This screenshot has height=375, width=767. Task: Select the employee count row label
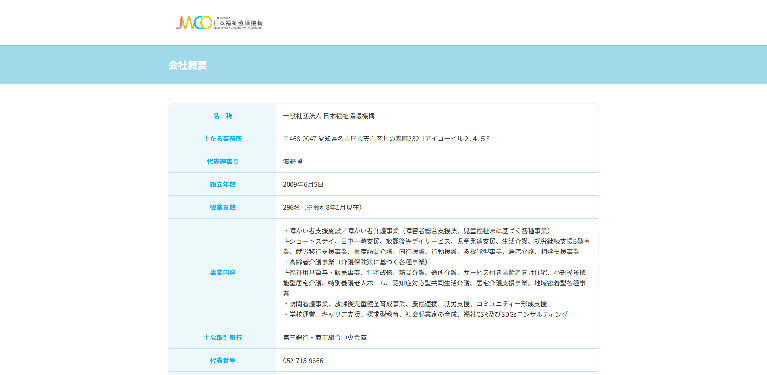(x=222, y=207)
